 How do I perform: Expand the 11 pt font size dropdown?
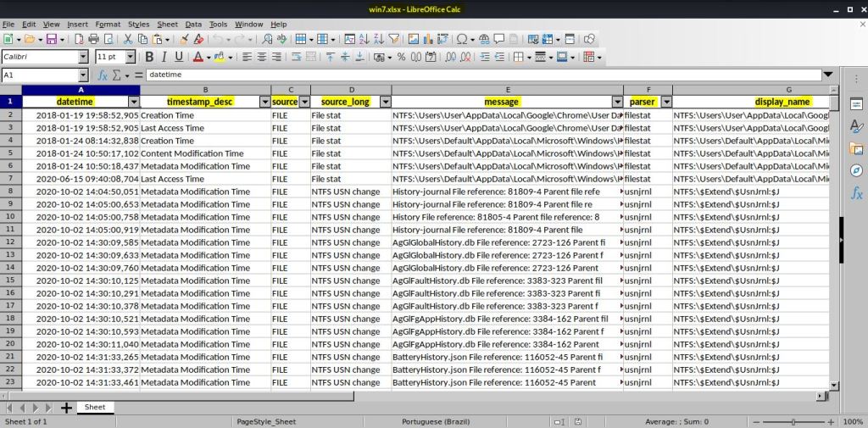click(131, 57)
